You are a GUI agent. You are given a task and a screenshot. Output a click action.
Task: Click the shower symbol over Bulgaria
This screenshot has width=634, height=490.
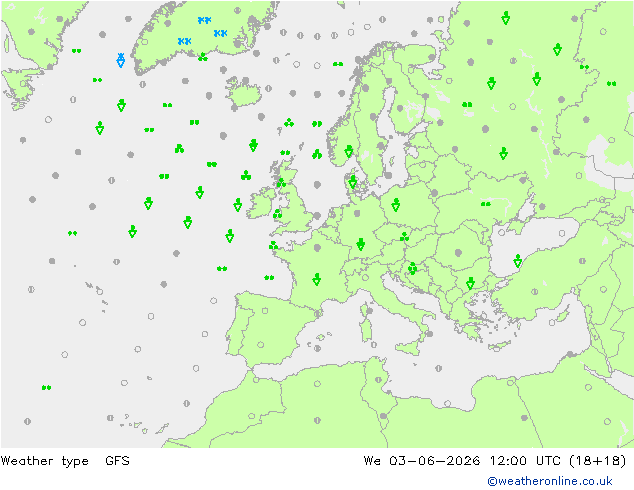click(x=470, y=283)
